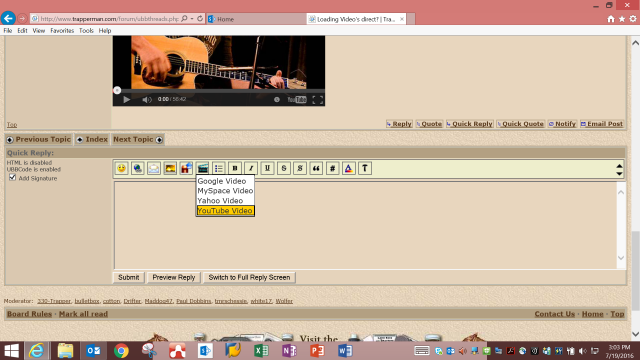
Task: Insert a web link with globe icon
Action: coord(138,168)
